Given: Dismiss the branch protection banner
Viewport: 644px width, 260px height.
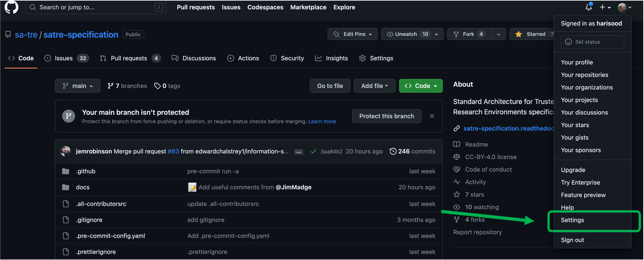Looking at the screenshot, I should coord(432,116).
